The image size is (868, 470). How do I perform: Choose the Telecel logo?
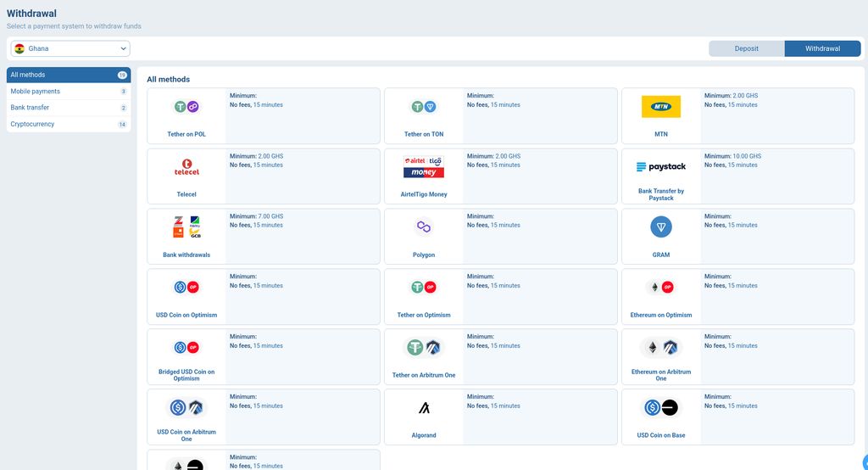[186, 166]
